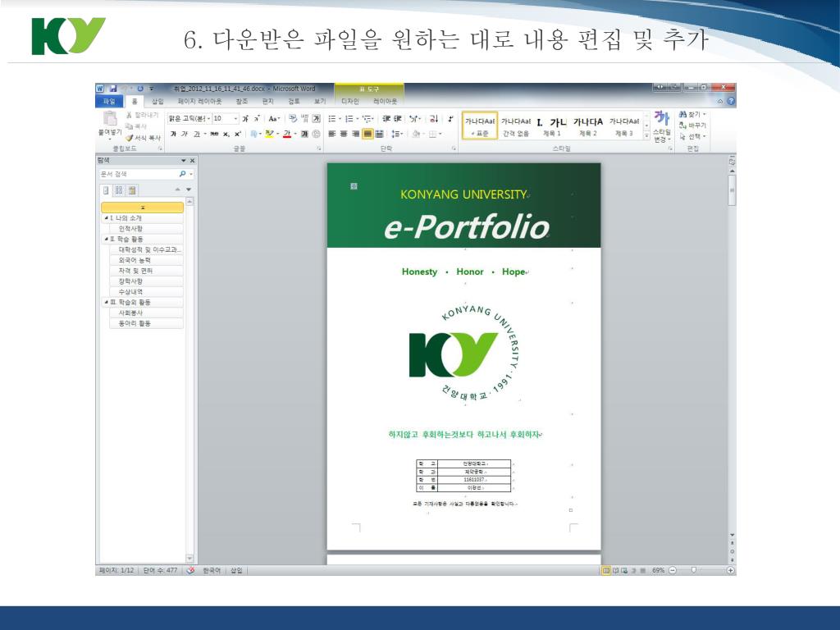Toggle show paragraph marks
This screenshot has height=630, width=840.
(x=450, y=118)
